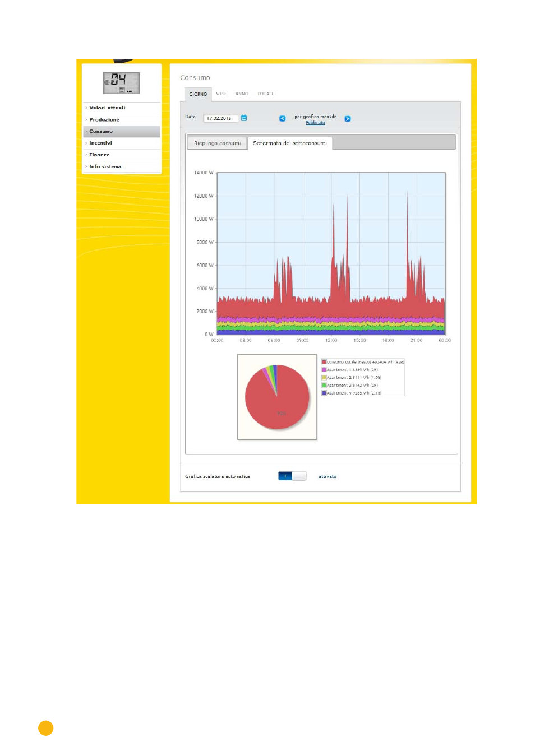Switch to the TOTALE tab

(266, 94)
